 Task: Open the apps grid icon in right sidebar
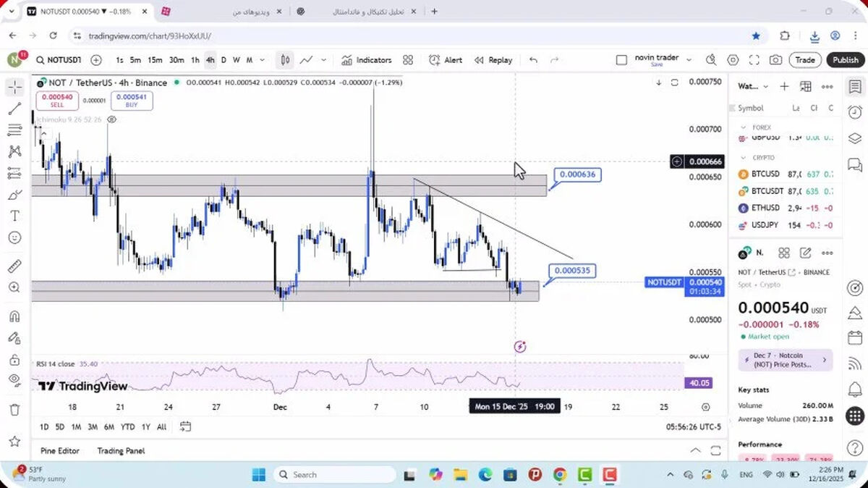855,416
